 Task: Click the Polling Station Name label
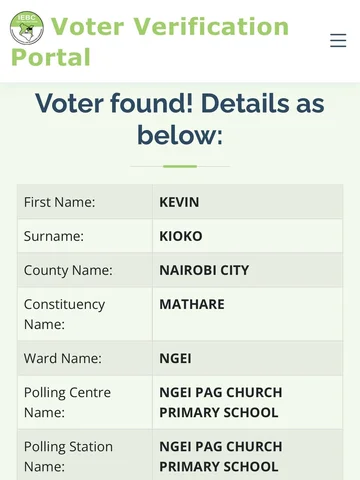(x=68, y=456)
